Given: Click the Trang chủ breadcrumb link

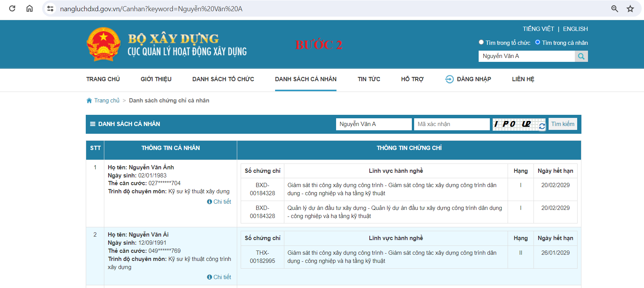Looking at the screenshot, I should tap(107, 101).
